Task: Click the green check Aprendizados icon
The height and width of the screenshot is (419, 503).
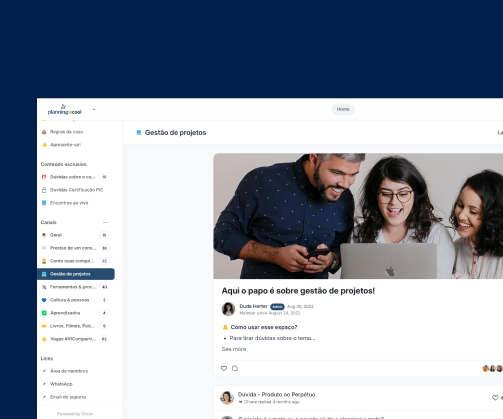Action: coord(44,313)
